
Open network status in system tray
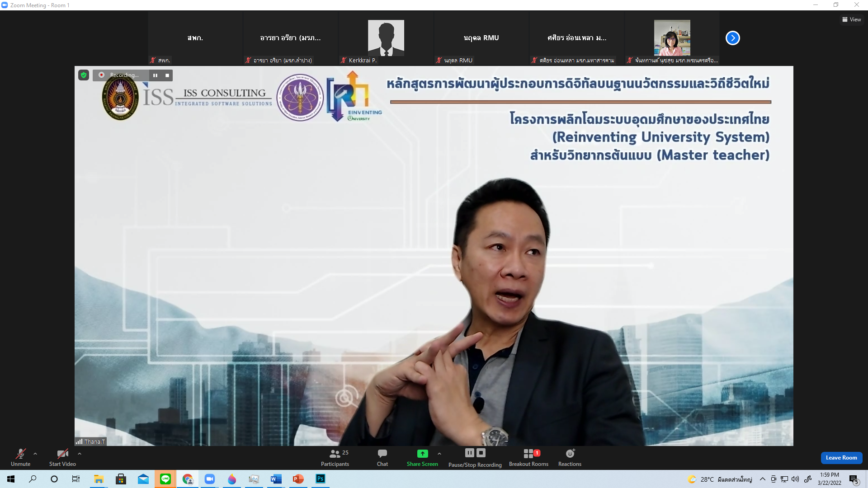pos(784,479)
